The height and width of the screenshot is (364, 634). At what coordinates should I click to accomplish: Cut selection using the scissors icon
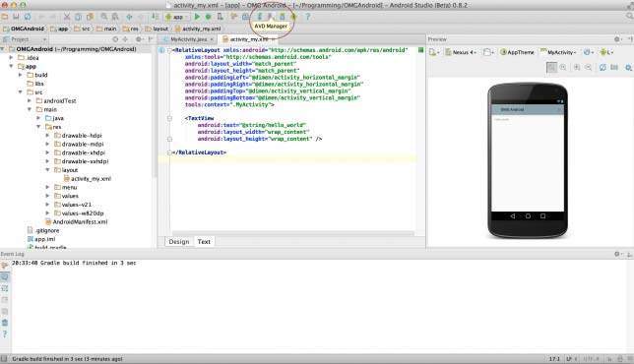pyautogui.click(x=67, y=17)
